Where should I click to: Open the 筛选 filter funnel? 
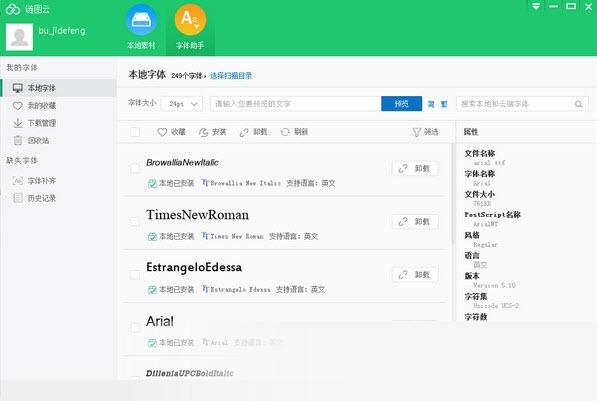[425, 132]
